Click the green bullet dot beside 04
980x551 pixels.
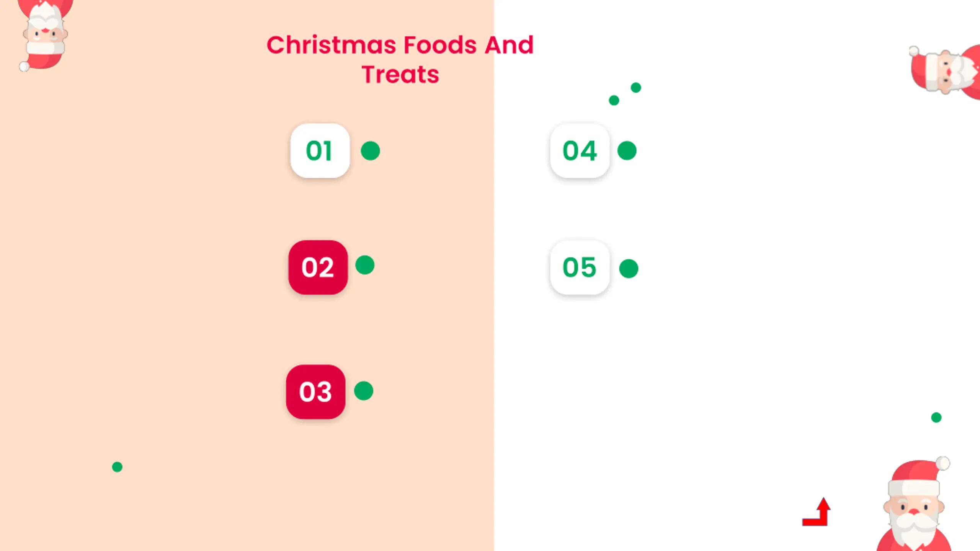627,151
